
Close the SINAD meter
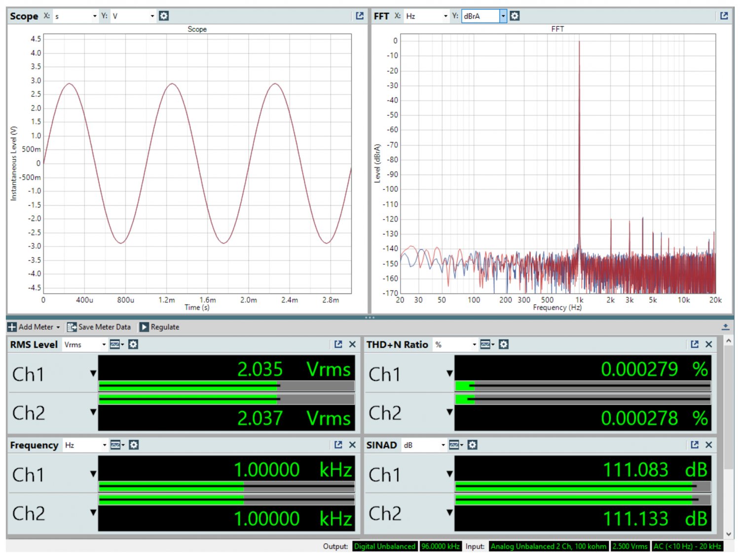coord(709,445)
